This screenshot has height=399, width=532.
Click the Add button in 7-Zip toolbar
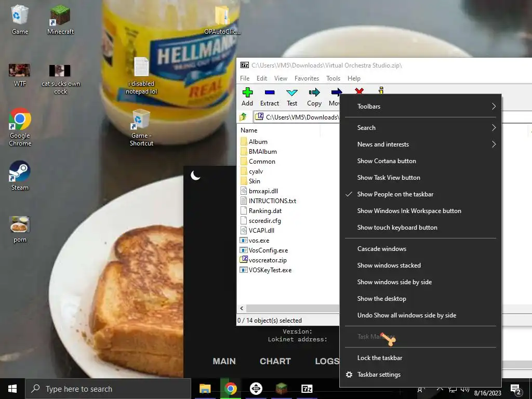[247, 97]
